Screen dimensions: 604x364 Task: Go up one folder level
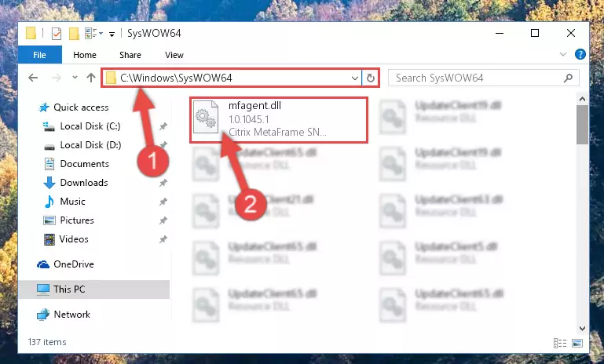point(91,78)
